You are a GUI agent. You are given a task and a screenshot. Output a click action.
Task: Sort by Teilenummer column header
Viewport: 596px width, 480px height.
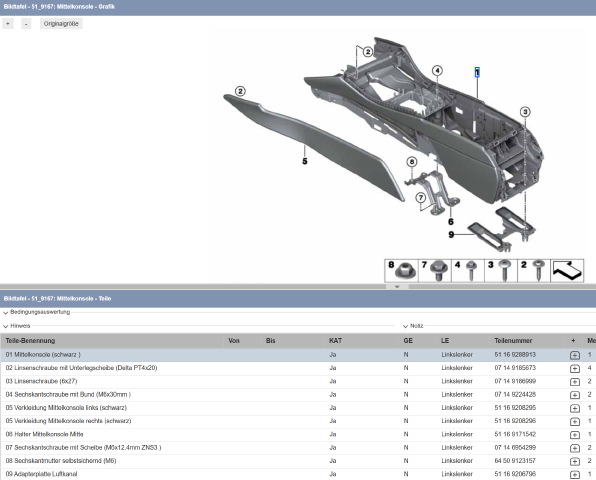click(513, 341)
